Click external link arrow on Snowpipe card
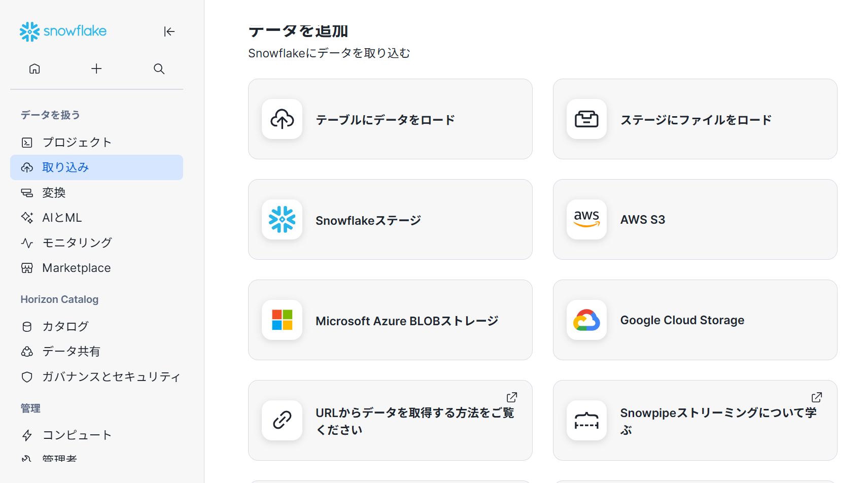Image resolution: width=868 pixels, height=483 pixels. [817, 397]
